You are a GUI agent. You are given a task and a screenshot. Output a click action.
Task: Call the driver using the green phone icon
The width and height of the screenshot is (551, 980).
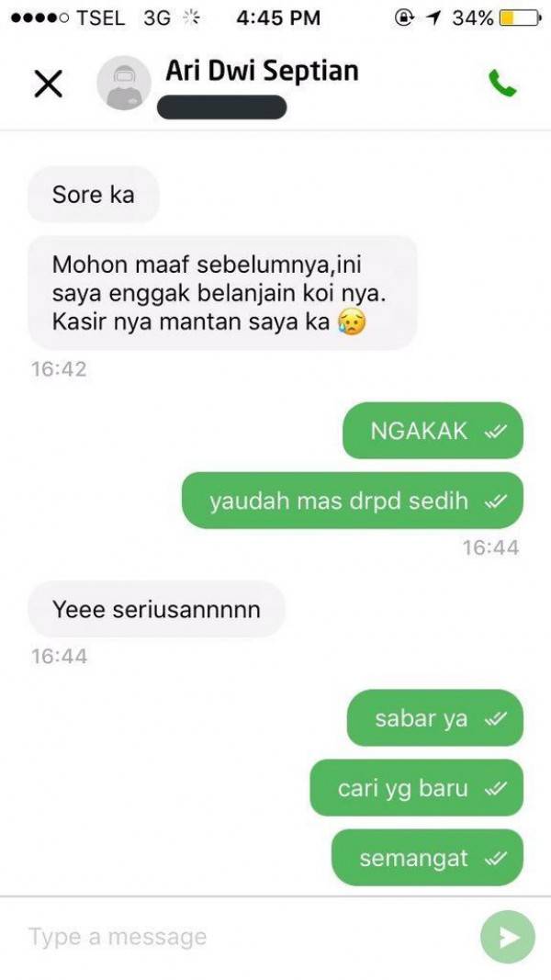click(502, 84)
